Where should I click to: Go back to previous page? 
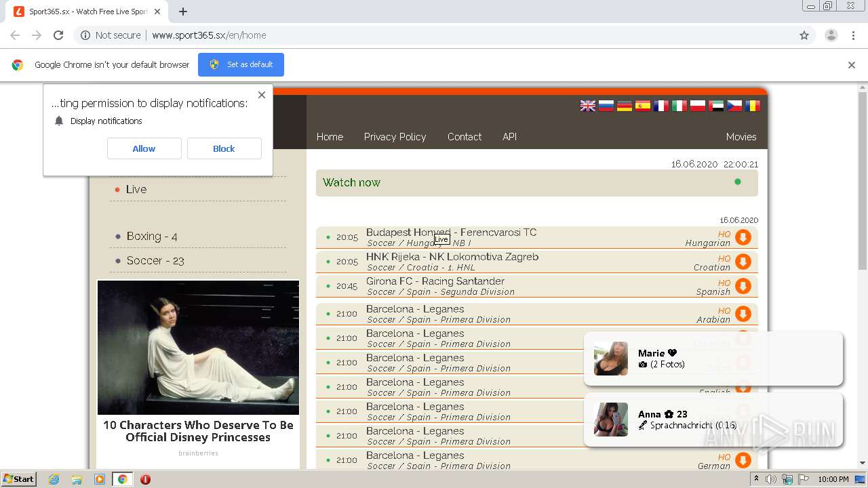15,35
